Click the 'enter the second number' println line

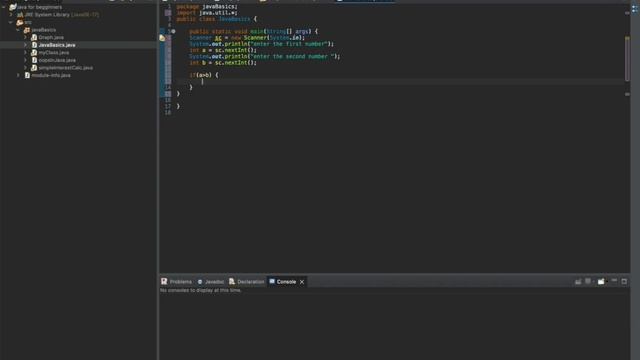coord(264,56)
